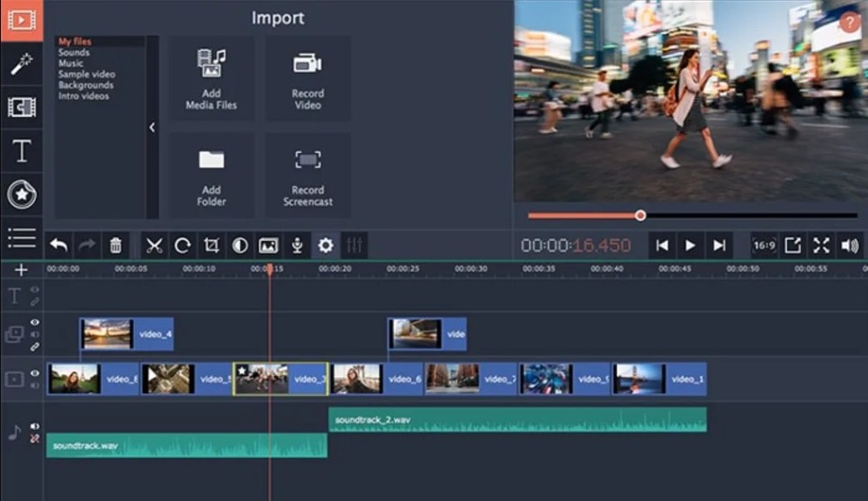The image size is (868, 501).
Task: Toggle visibility eye on main video track
Action: pos(35,372)
